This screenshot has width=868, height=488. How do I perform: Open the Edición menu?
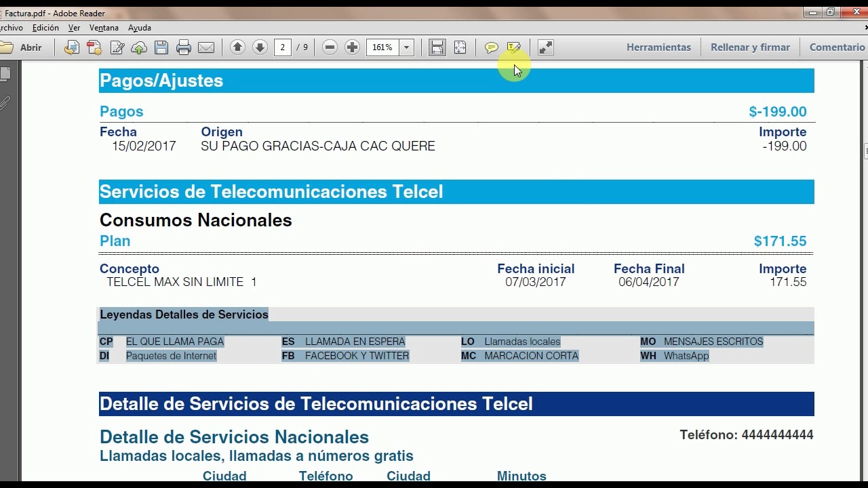click(x=45, y=28)
